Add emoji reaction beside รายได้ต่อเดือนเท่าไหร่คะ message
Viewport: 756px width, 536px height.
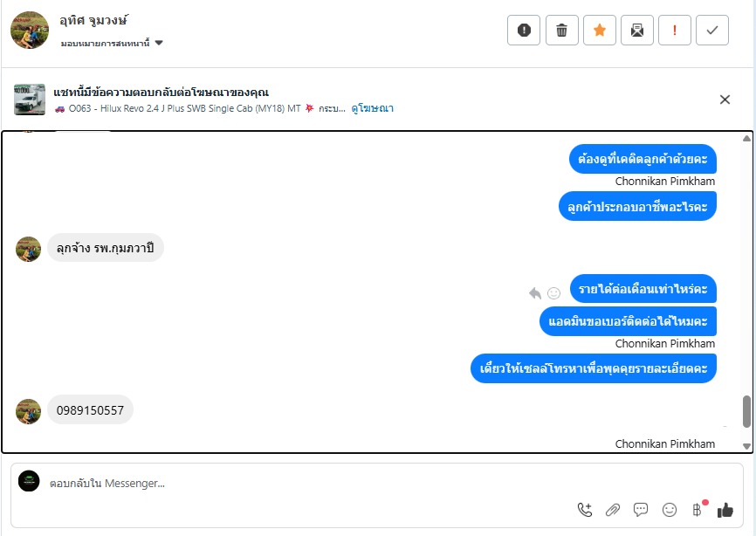tap(554, 293)
